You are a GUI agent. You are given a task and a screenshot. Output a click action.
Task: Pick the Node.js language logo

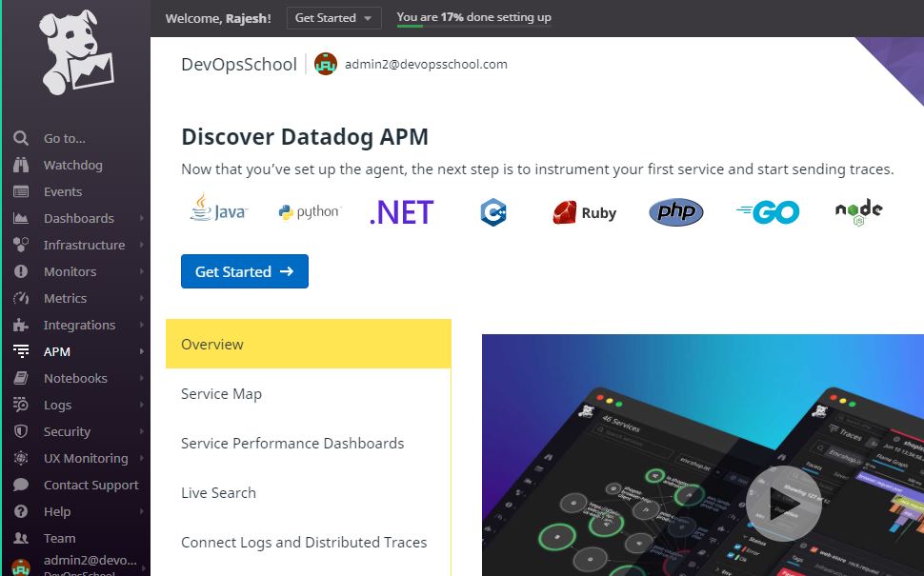[858, 210]
